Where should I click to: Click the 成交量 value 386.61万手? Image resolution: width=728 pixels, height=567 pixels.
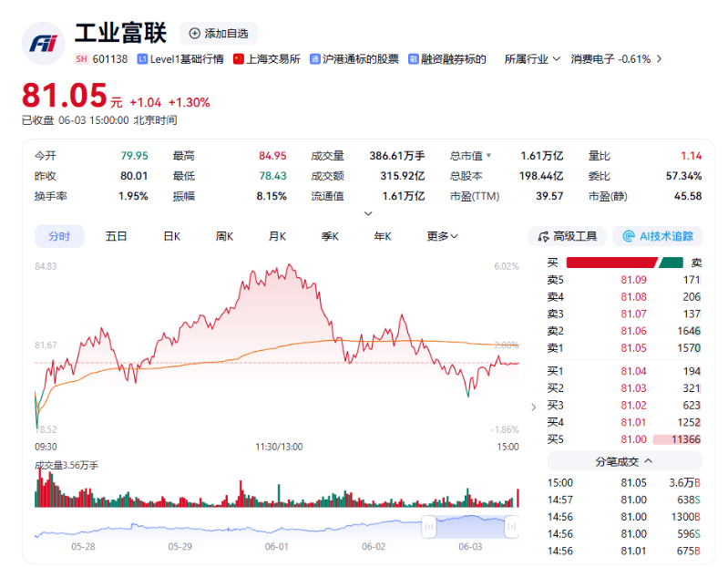[x=397, y=156]
